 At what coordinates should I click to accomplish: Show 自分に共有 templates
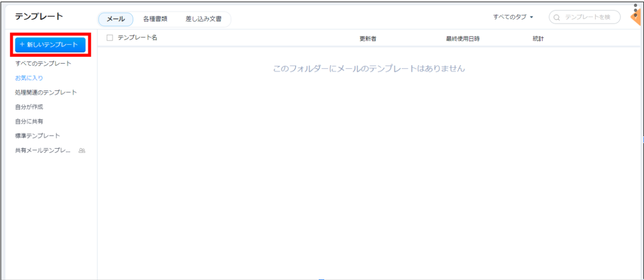tap(29, 121)
